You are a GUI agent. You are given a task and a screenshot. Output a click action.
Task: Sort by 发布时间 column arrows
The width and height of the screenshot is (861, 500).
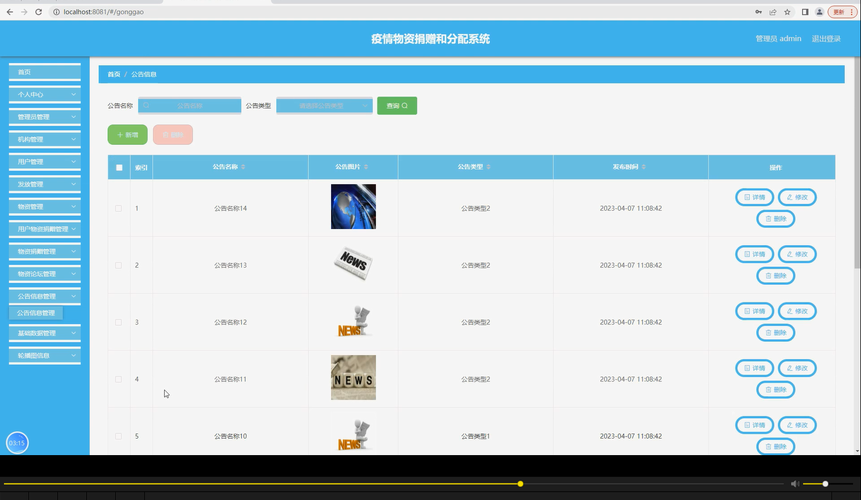tap(644, 167)
